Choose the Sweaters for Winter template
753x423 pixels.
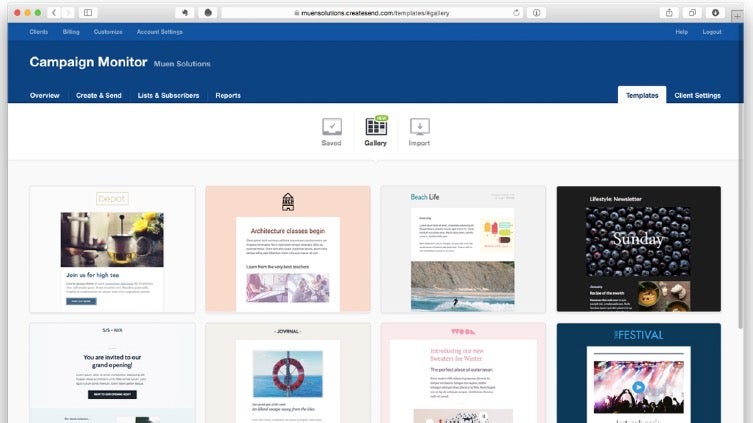coord(463,373)
